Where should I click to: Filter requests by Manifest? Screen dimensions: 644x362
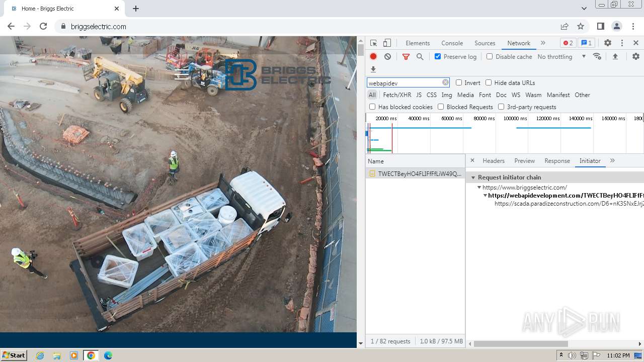558,95
